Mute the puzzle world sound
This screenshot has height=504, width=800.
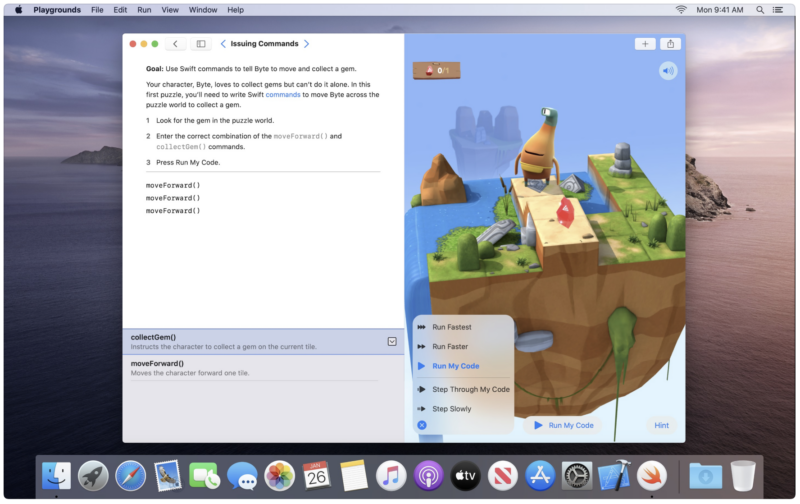click(x=667, y=71)
